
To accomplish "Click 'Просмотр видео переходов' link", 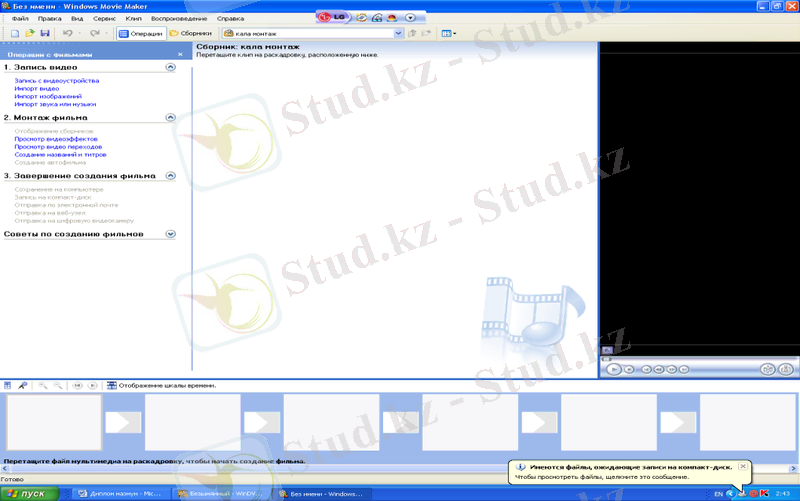I will pos(58,146).
